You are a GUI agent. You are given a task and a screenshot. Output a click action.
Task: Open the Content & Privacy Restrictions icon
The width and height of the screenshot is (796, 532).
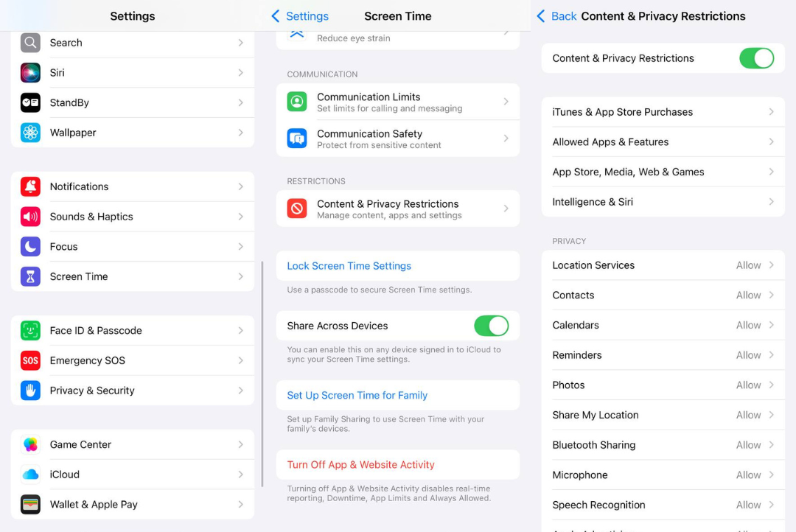pos(297,209)
